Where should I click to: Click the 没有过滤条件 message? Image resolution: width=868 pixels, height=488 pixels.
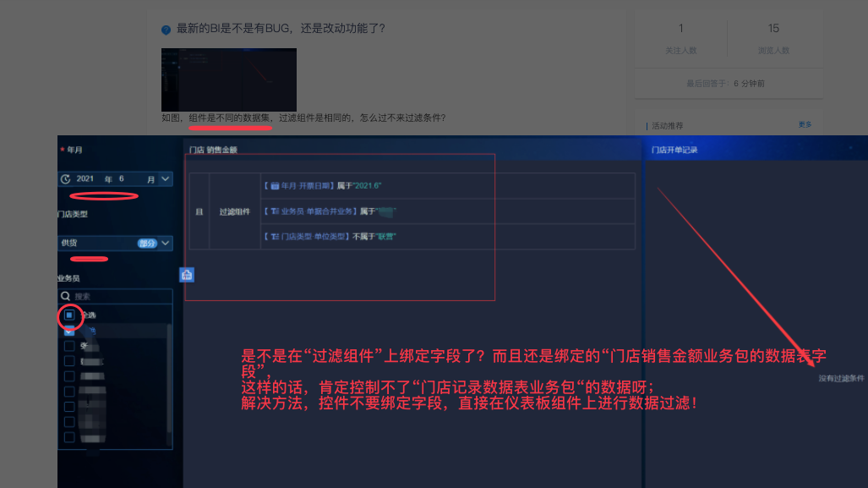(842, 378)
